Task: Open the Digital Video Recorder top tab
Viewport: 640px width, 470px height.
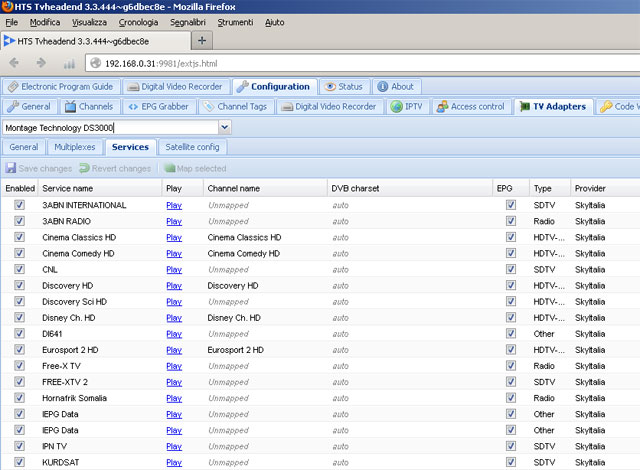Action: (176, 86)
